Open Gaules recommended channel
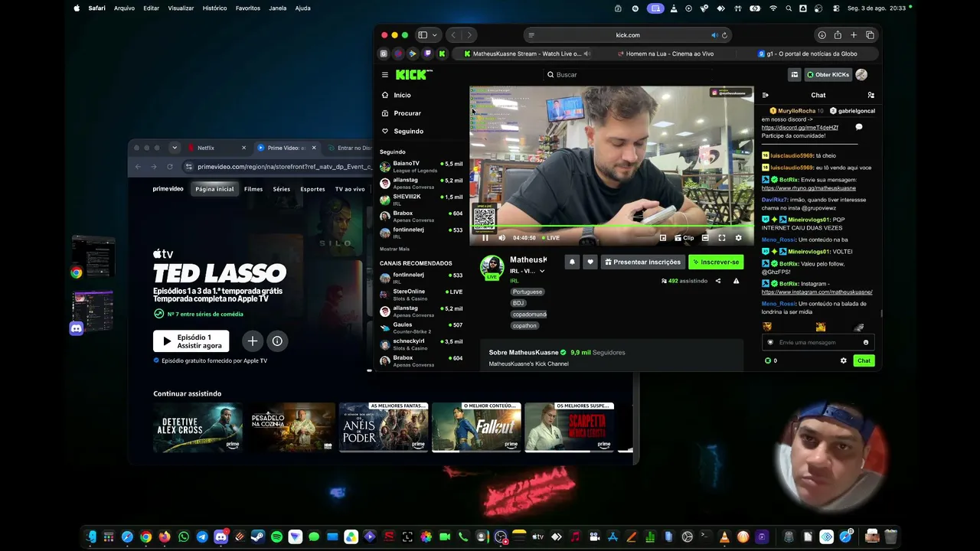 [x=421, y=328]
